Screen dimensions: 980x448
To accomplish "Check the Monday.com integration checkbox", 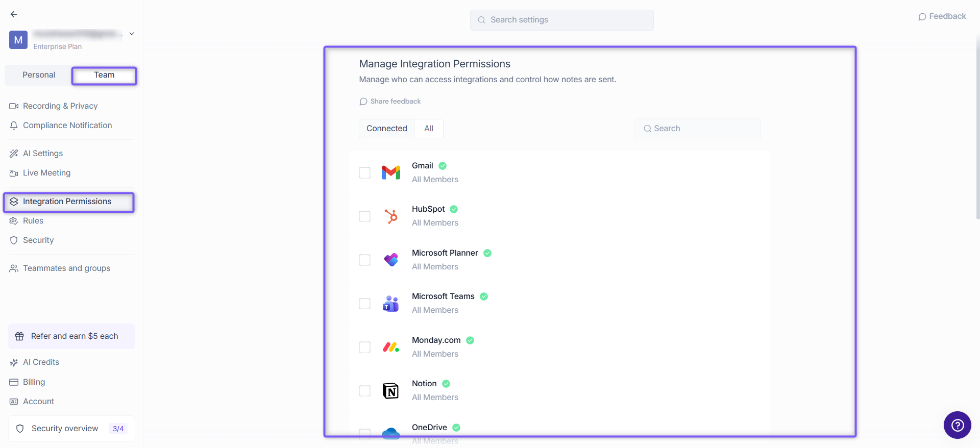I will coord(364,347).
